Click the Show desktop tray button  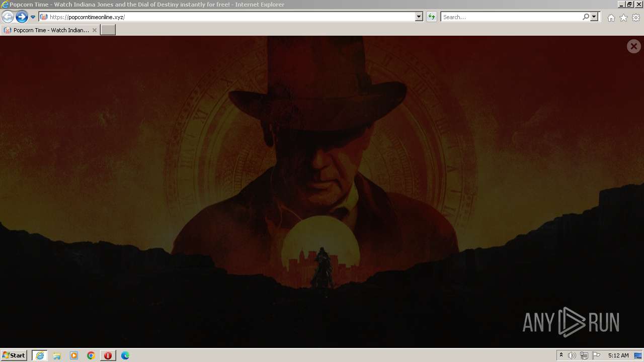pos(639,355)
